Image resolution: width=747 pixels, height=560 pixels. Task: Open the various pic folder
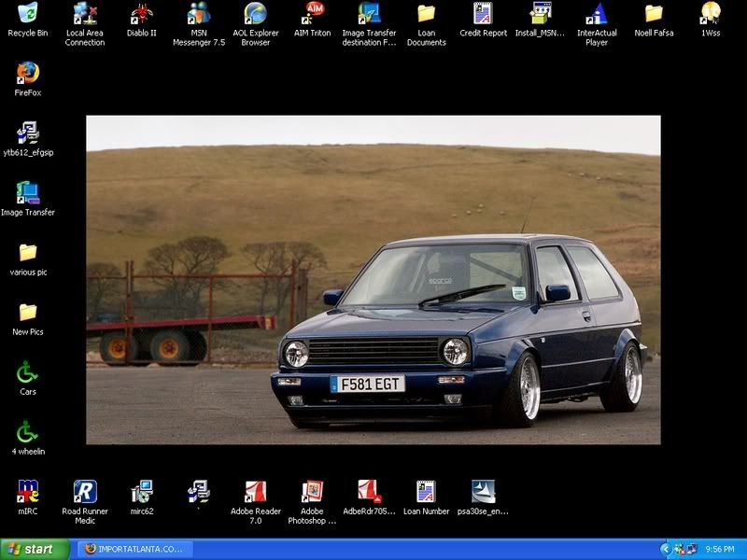pyautogui.click(x=28, y=252)
